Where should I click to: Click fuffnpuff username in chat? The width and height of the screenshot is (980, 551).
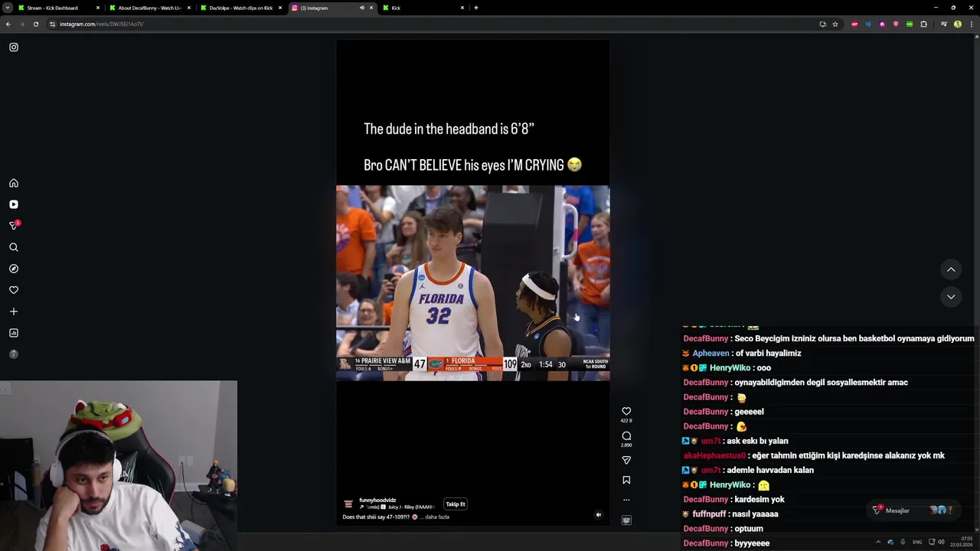tap(710, 514)
